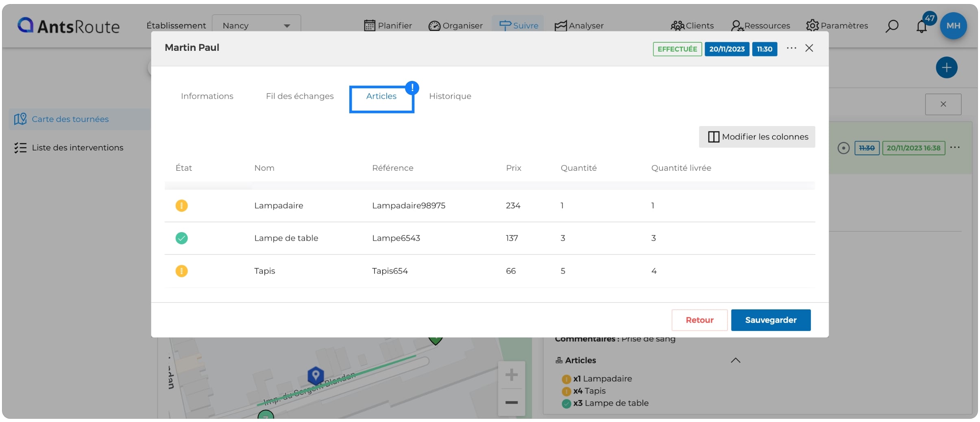This screenshot has width=980, height=422.
Task: Click Lampadaire warning status icon
Action: pos(181,206)
